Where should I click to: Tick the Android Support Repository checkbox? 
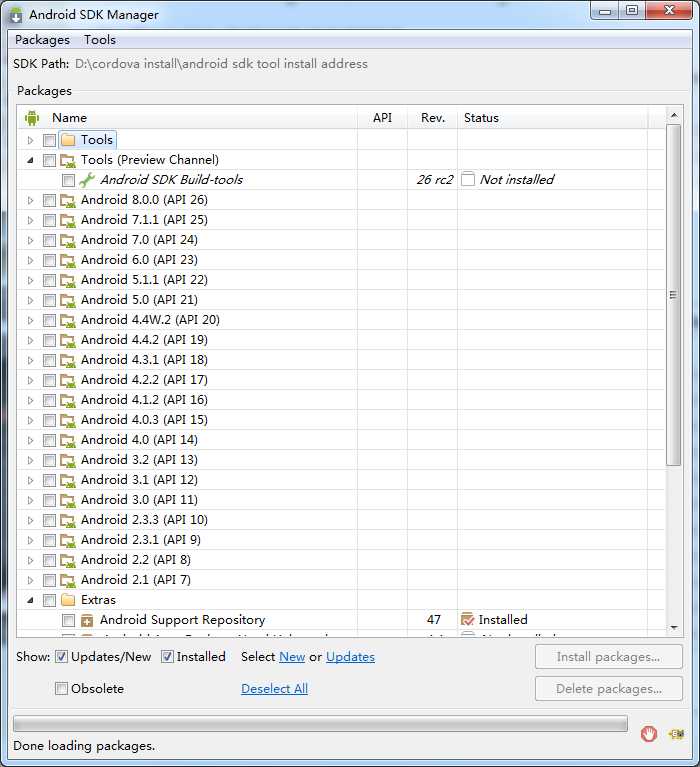68,621
